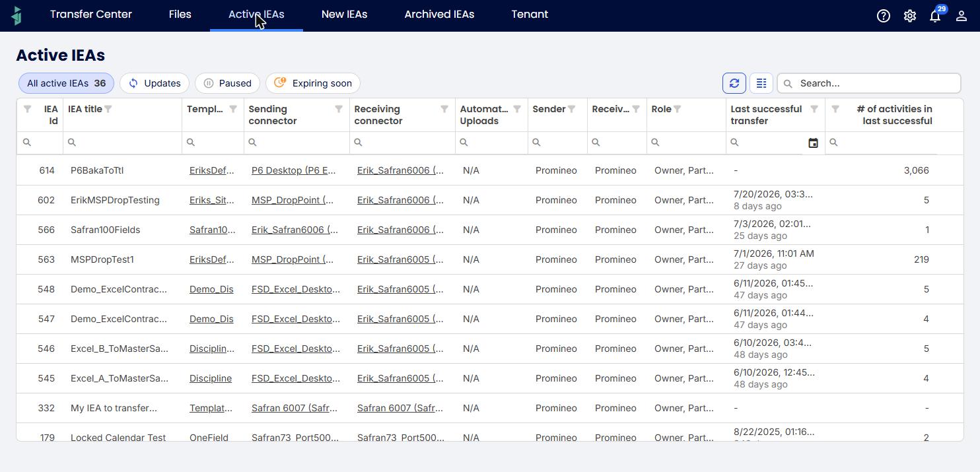Image resolution: width=980 pixels, height=472 pixels.
Task: Select the Locked Calendar Test row title
Action: click(x=118, y=437)
